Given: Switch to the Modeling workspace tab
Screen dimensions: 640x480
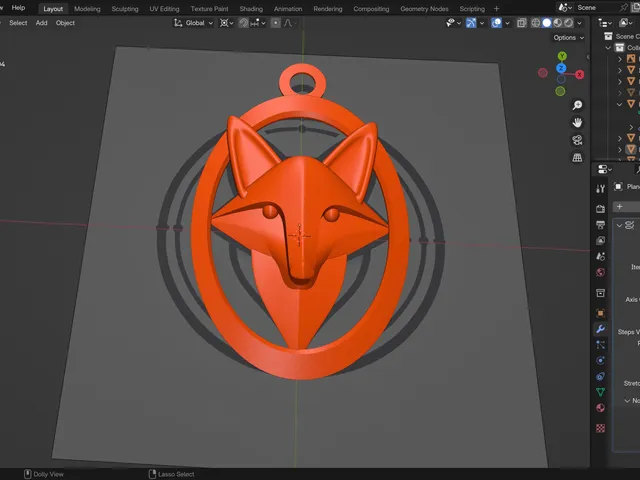Looking at the screenshot, I should pyautogui.click(x=87, y=9).
